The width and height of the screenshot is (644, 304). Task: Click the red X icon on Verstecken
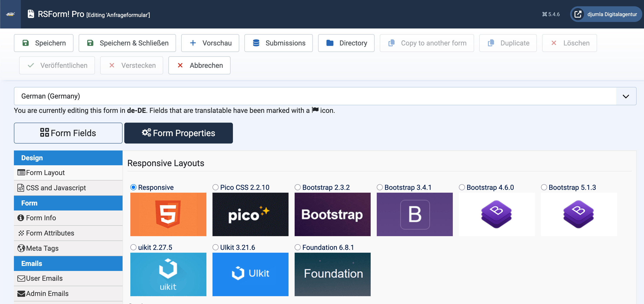(112, 65)
